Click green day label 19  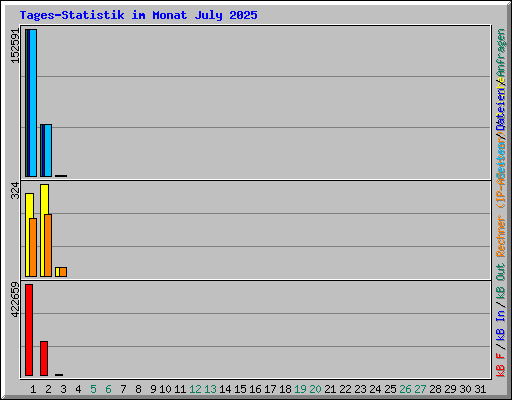click(x=300, y=389)
